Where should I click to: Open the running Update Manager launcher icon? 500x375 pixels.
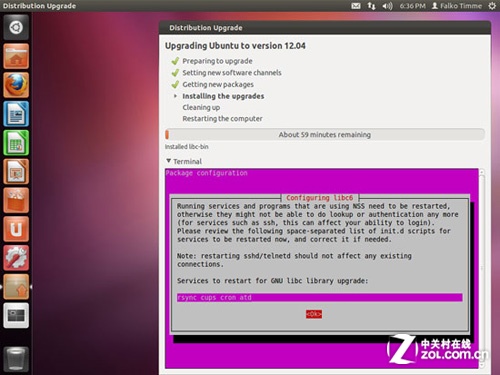(16, 287)
